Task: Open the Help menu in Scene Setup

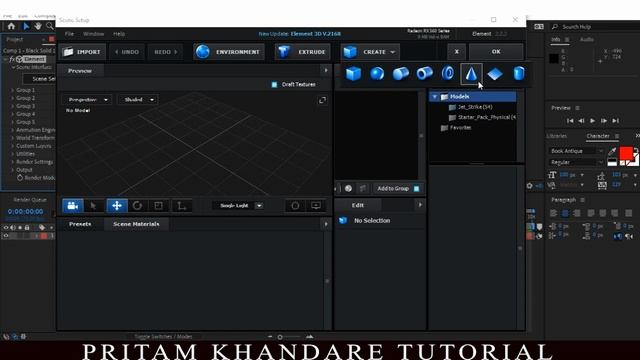Action: (x=119, y=34)
